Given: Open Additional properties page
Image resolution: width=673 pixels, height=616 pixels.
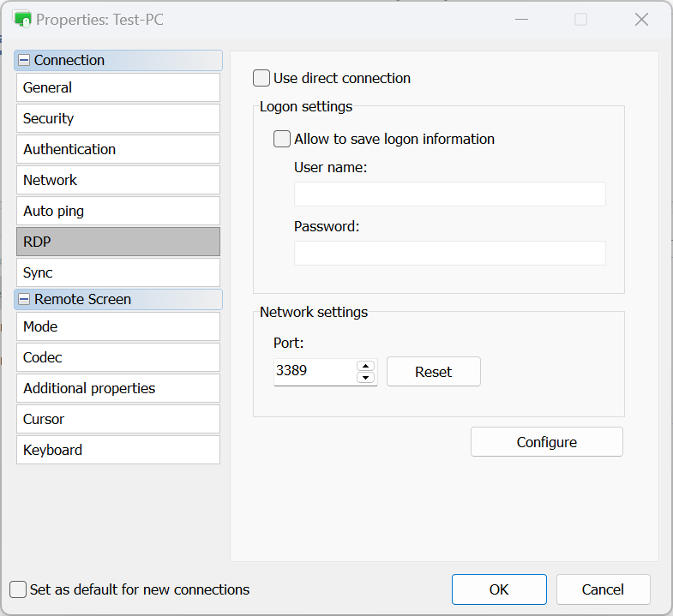Looking at the screenshot, I should tap(118, 388).
